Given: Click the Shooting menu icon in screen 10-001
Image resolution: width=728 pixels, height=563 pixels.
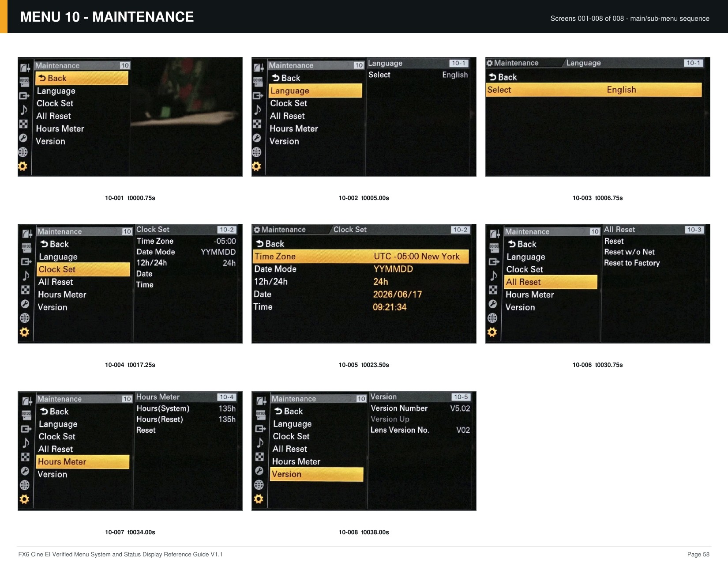Looking at the screenshot, I should click(25, 68).
